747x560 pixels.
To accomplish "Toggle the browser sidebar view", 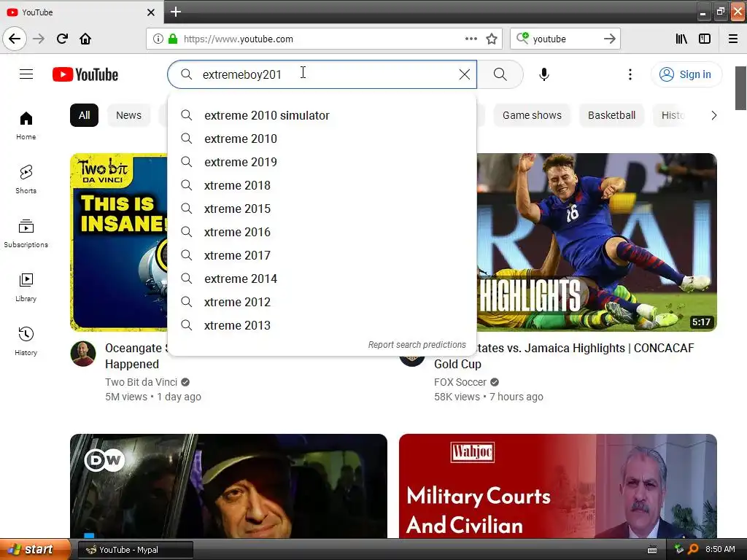I will (x=705, y=39).
